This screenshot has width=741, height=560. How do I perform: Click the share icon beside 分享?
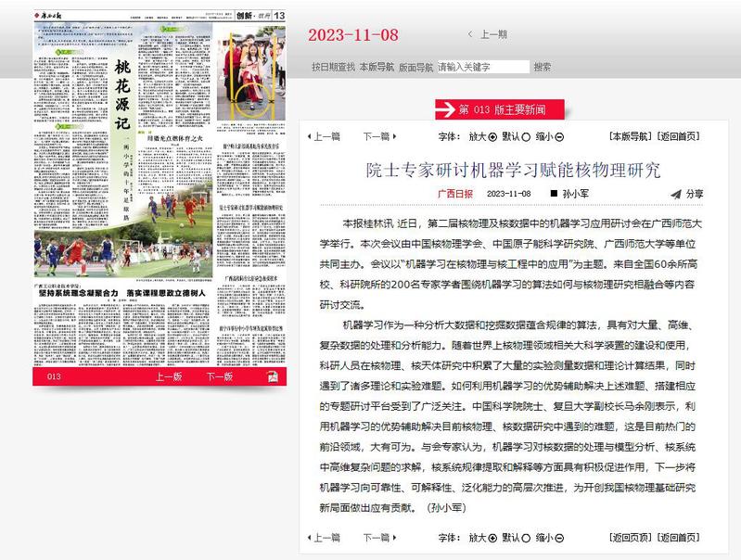point(673,194)
